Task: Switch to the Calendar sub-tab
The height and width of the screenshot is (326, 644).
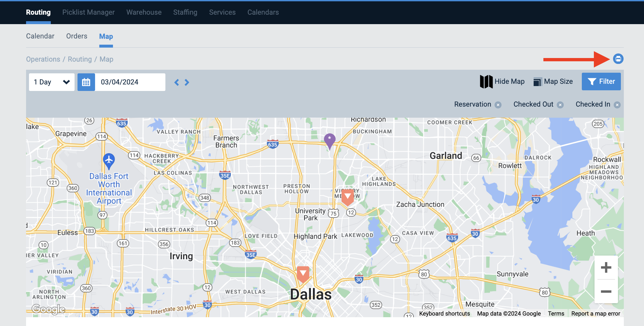Action: [40, 36]
